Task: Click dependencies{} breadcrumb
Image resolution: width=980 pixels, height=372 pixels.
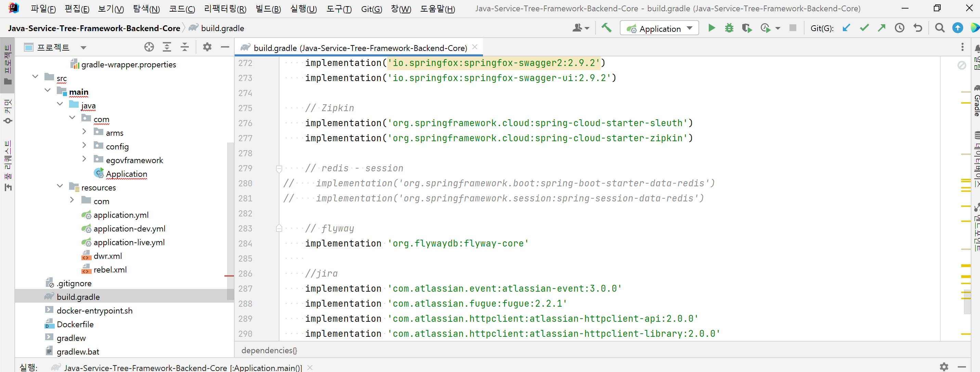Action: click(269, 350)
